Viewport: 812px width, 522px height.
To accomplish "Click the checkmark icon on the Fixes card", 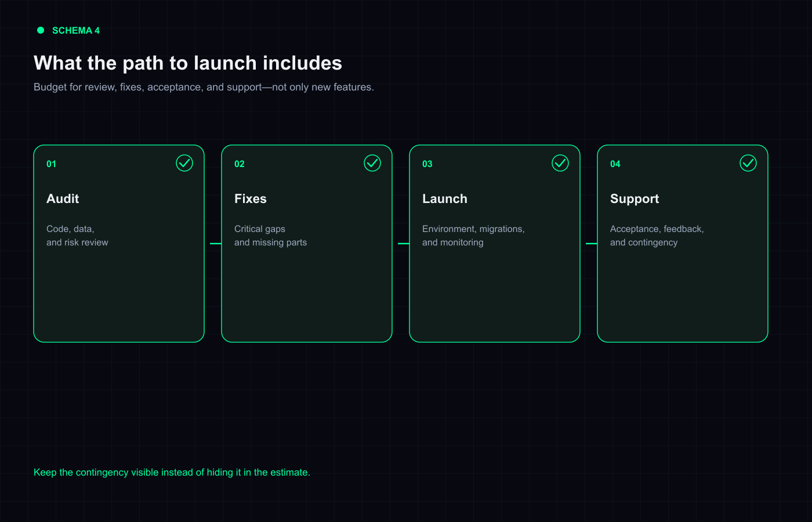I will 372,163.
